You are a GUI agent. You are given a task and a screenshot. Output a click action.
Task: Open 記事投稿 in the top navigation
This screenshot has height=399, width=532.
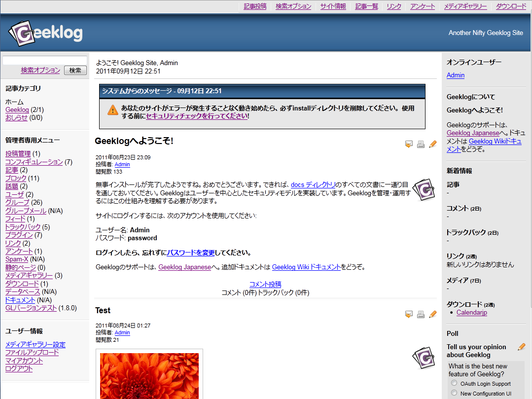[255, 6]
